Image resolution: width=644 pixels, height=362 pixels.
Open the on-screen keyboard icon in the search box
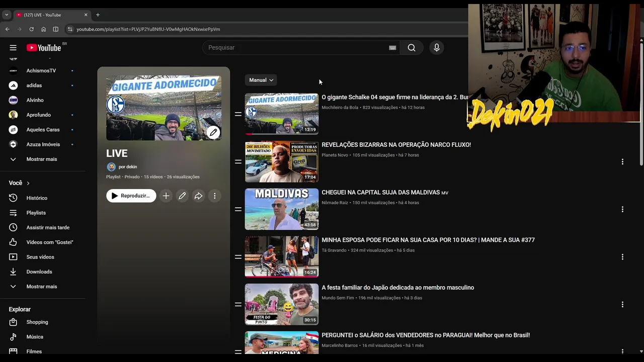(392, 48)
